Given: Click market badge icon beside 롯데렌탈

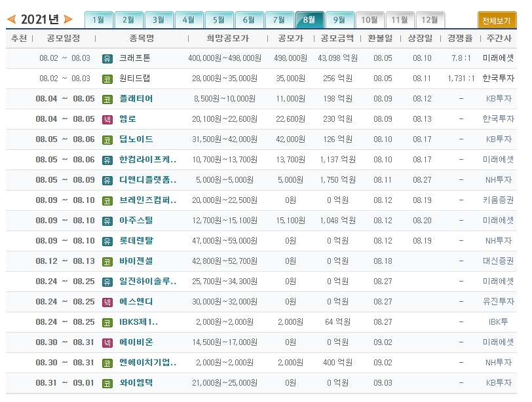Looking at the screenshot, I should [107, 242].
